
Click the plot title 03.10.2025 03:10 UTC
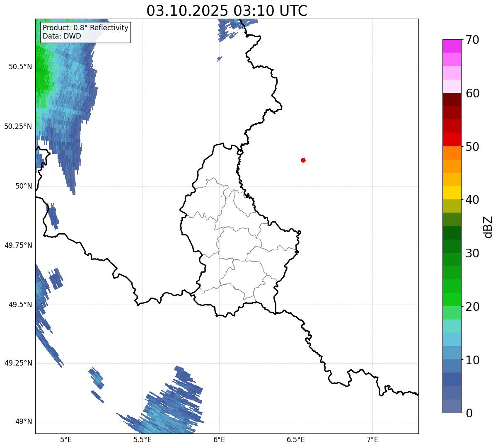tap(227, 11)
